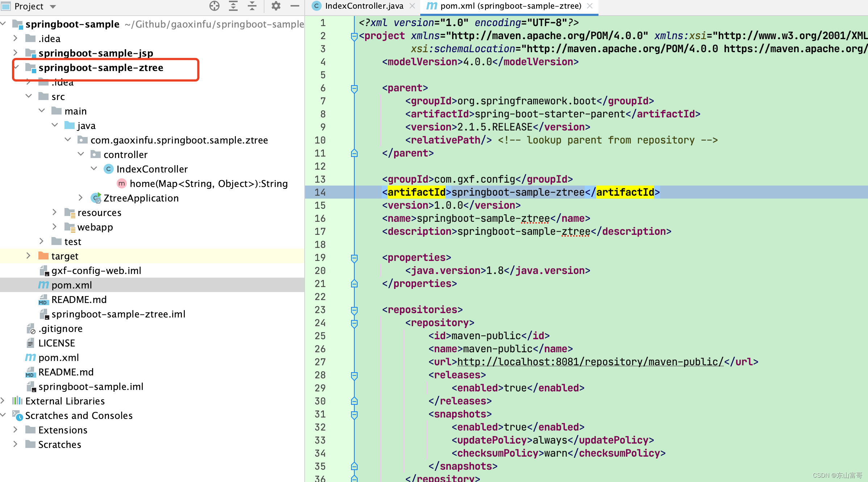Viewport: 868px width, 482px height.
Task: Click the locate/select opened file target icon
Action: tap(214, 6)
